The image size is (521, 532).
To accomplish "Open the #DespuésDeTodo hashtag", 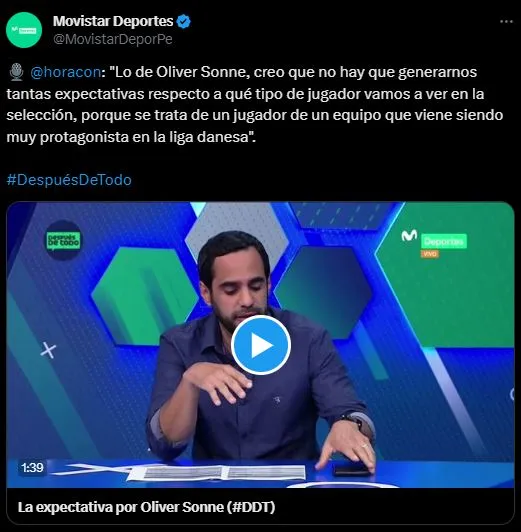I will pyautogui.click(x=69, y=180).
